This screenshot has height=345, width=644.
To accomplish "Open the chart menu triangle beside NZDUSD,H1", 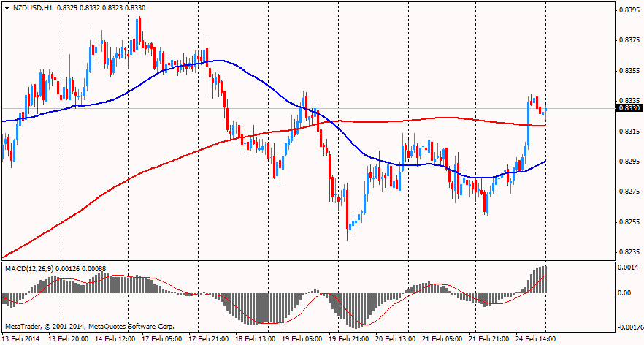I will click(x=7, y=8).
